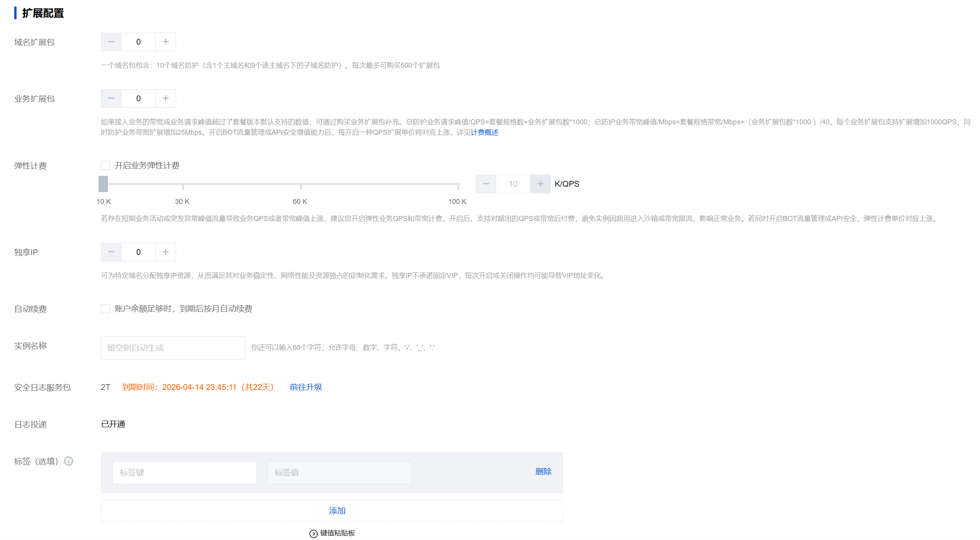Focus the 实例名称 input field
Screen dimensions: 980x540
(x=173, y=348)
